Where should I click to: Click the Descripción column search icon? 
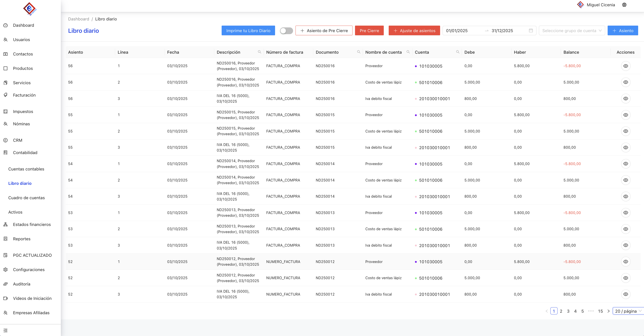point(259,52)
